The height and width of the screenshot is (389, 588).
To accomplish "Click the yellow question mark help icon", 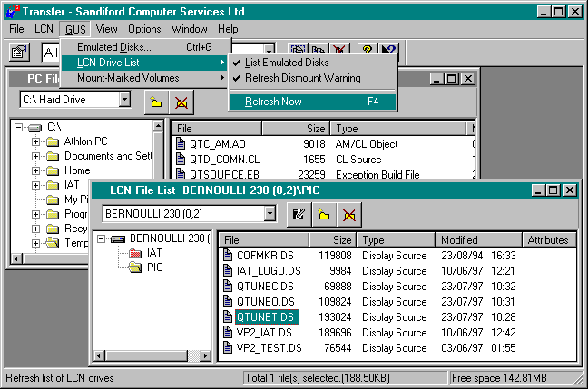I will pos(367,50).
